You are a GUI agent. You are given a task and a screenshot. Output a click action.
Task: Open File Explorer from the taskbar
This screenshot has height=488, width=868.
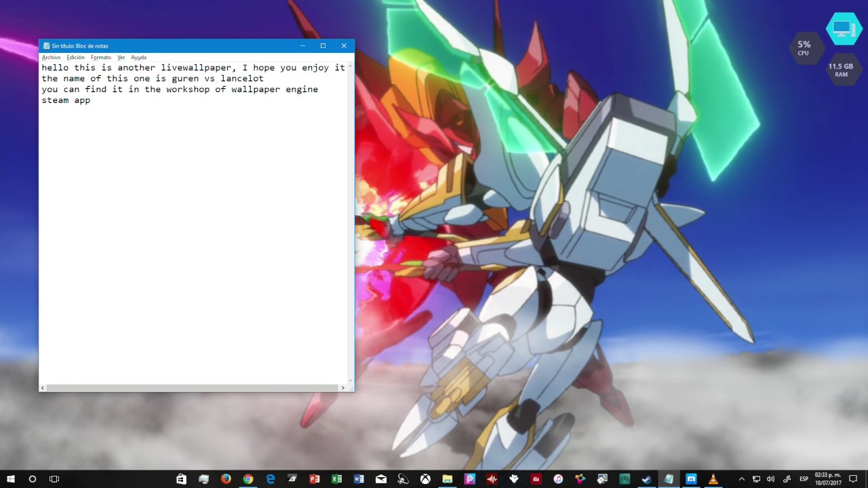(x=448, y=479)
